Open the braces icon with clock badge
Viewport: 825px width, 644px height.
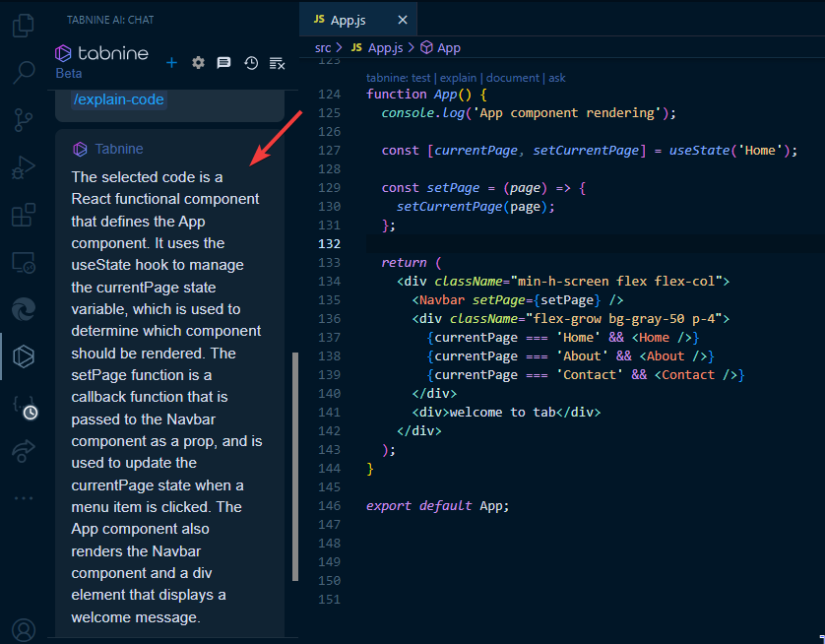(25, 407)
